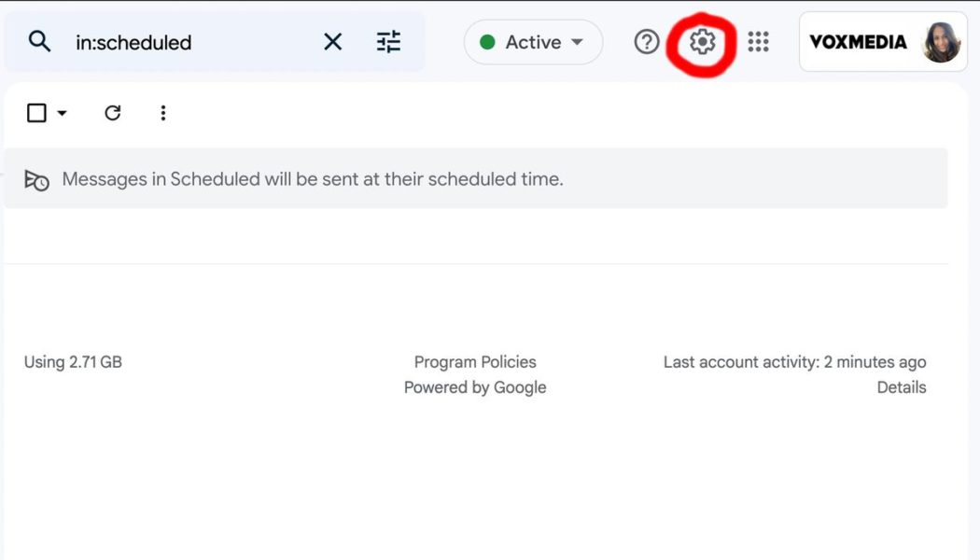Open the Help menu via the question mark
Viewport: 980px width, 560px height.
click(646, 41)
